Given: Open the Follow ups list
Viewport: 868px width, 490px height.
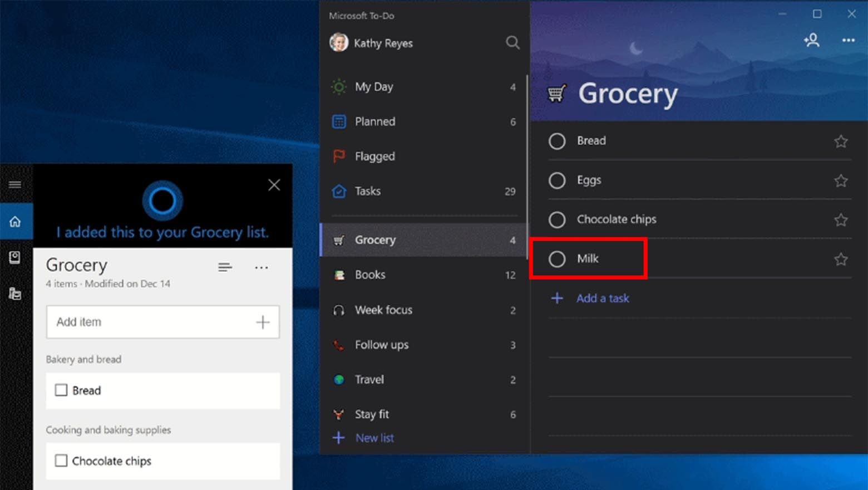Looking at the screenshot, I should [x=424, y=345].
